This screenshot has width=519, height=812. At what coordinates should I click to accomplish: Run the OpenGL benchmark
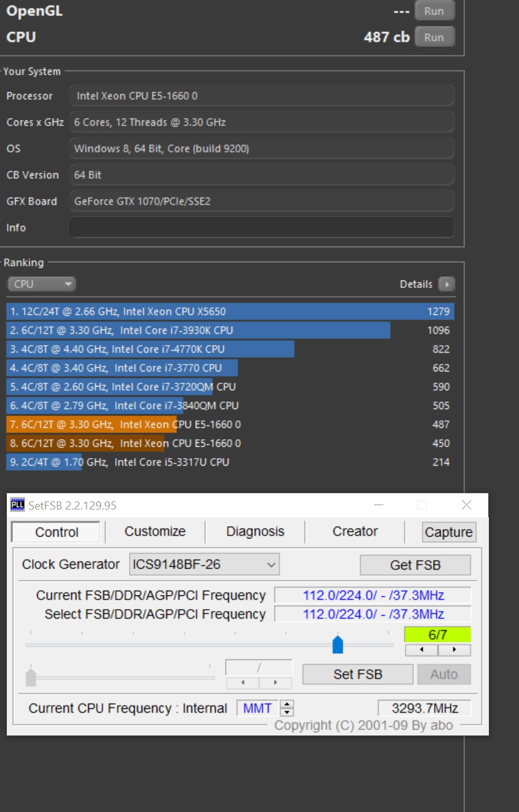click(x=434, y=11)
